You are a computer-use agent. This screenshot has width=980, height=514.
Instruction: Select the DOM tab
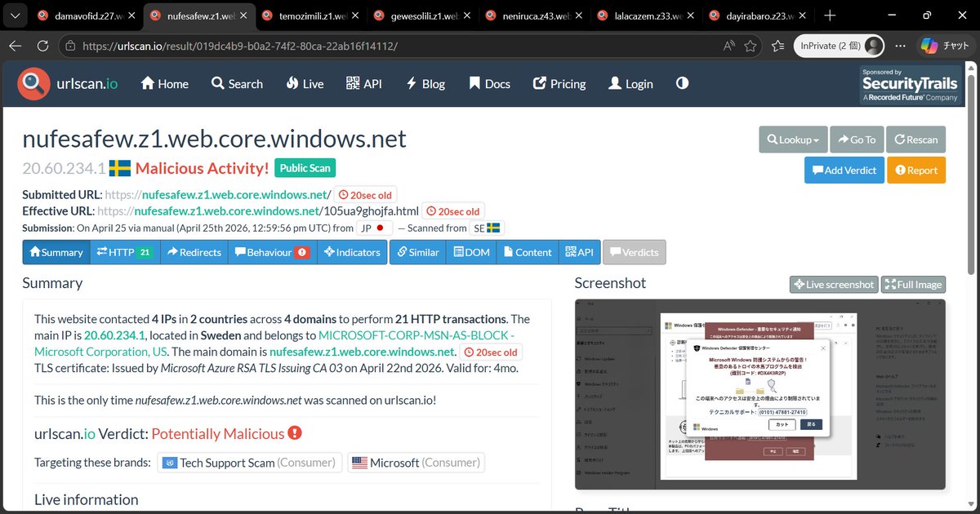[x=471, y=252]
